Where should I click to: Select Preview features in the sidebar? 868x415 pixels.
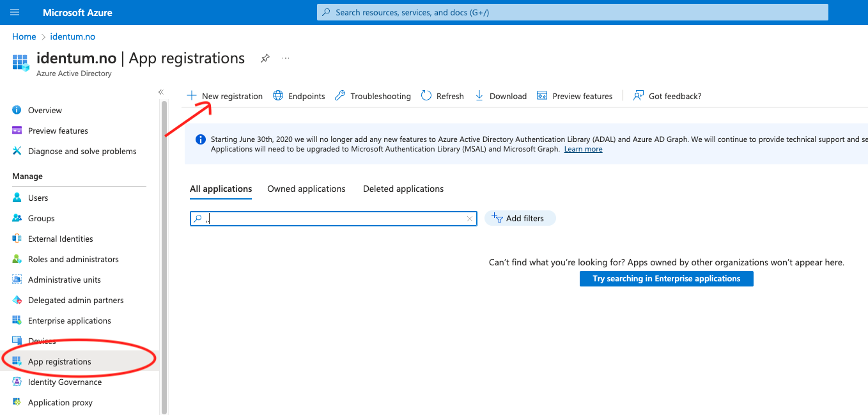tap(58, 130)
